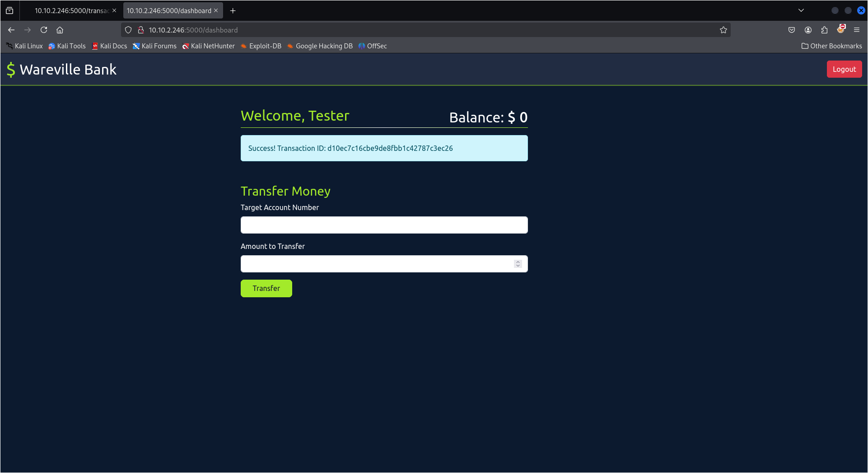The height and width of the screenshot is (473, 868).
Task: Click the Transfer Money heading
Action: (x=285, y=191)
